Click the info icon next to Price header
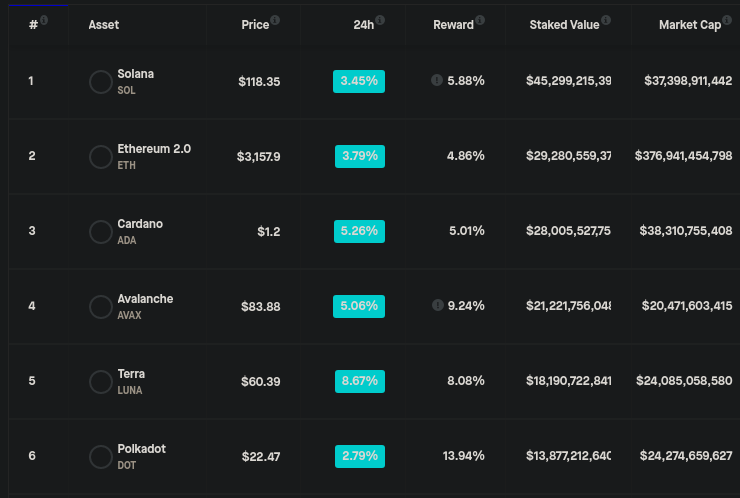Viewport: 740px width, 498px height. (x=275, y=20)
